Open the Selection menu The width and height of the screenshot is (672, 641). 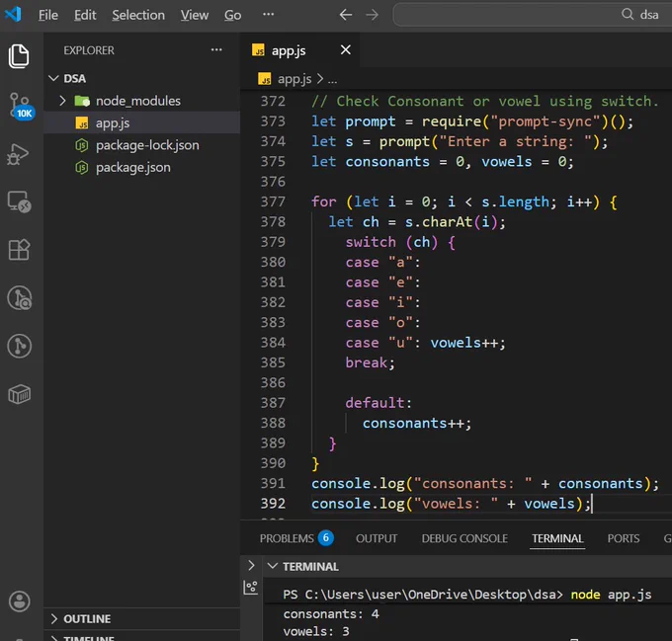click(138, 15)
